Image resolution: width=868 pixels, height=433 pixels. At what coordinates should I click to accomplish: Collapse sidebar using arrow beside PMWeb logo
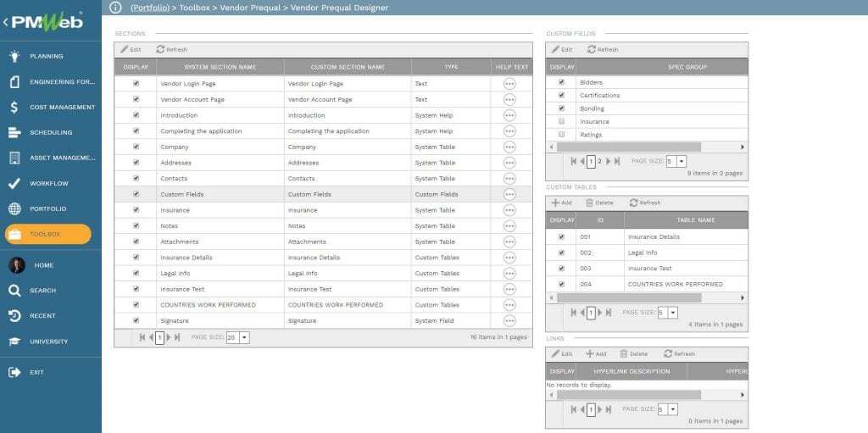[5, 22]
